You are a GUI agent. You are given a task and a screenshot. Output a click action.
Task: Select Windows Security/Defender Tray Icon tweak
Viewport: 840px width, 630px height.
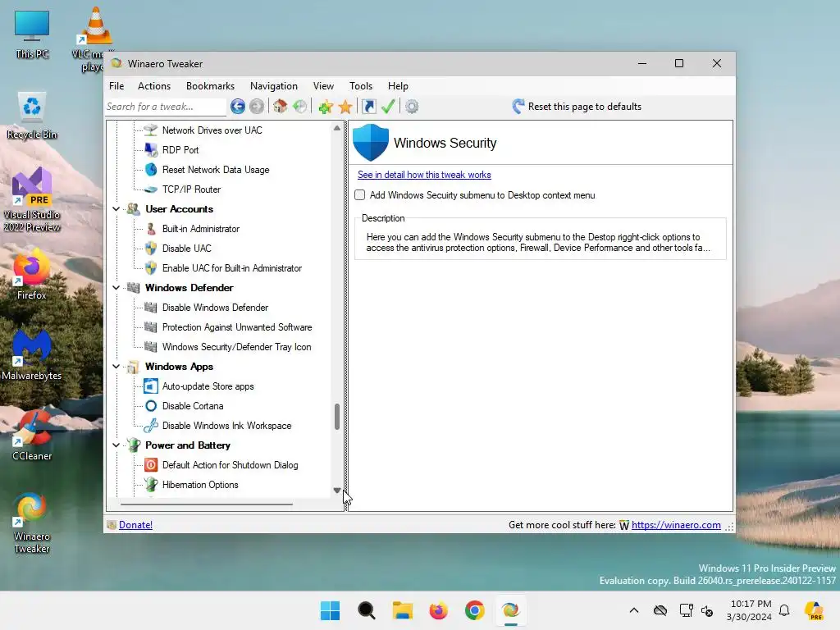[x=236, y=347]
